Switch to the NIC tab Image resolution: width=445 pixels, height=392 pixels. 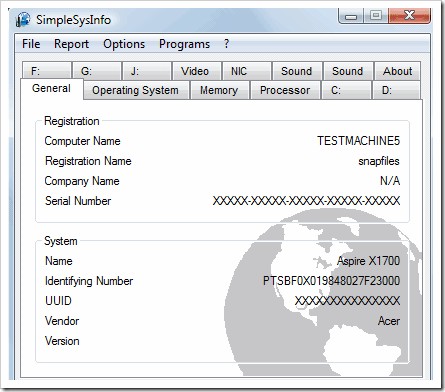pyautogui.click(x=247, y=71)
